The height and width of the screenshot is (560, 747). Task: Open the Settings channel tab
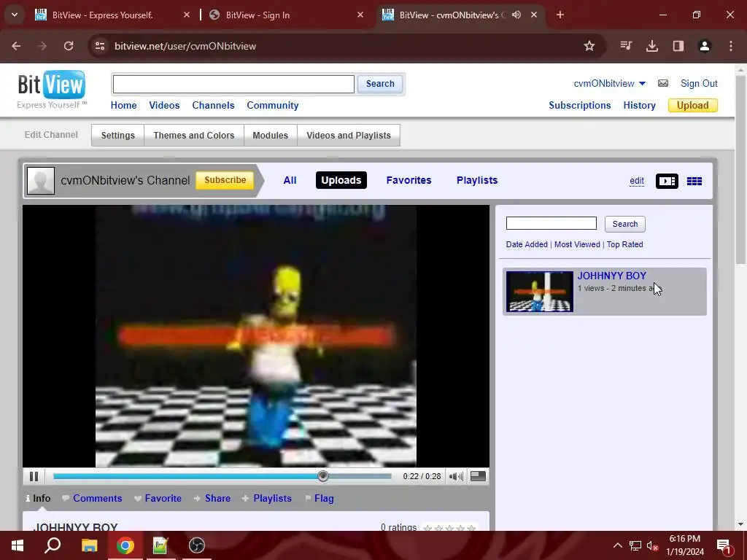click(117, 135)
